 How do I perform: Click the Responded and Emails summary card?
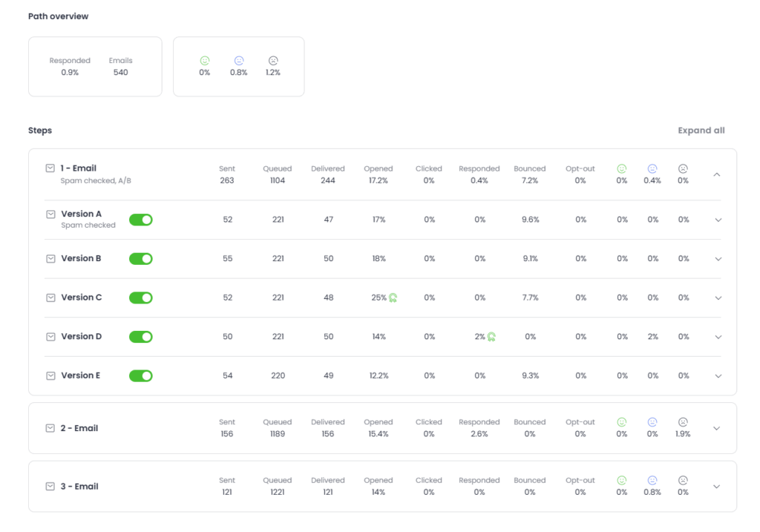(x=95, y=67)
